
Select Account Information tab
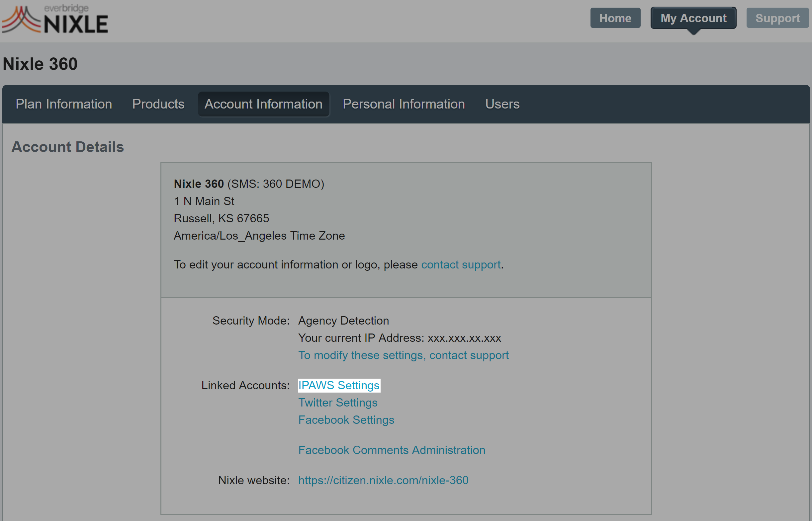coord(263,104)
